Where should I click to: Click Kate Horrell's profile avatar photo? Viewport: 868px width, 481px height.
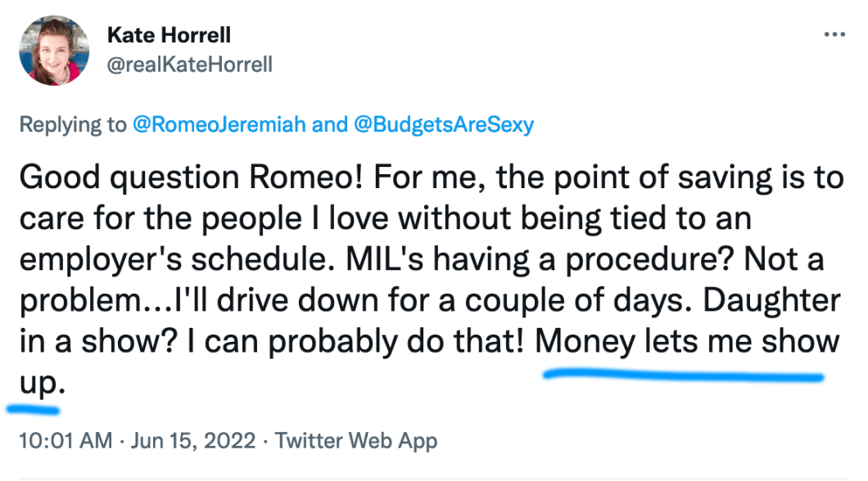click(x=56, y=51)
